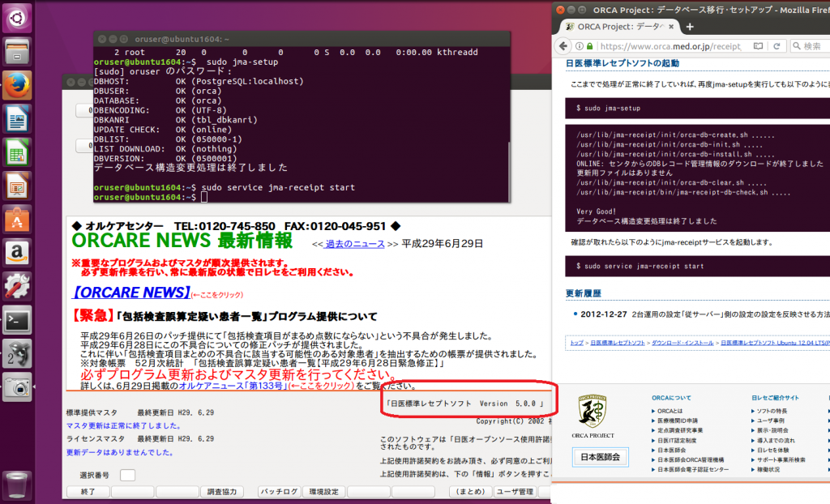Click the 日本医師会 banner button
Screen dimensions: 830x504
[x=601, y=457]
